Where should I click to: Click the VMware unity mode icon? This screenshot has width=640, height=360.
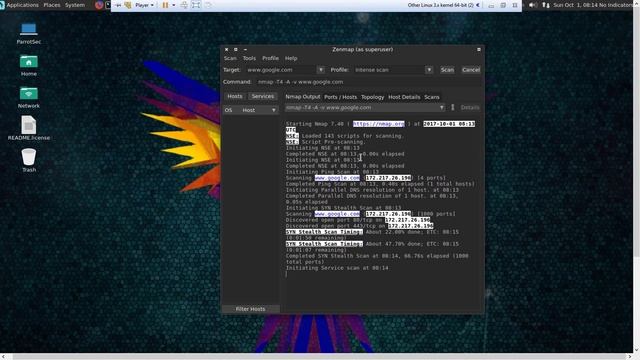coord(208,5)
